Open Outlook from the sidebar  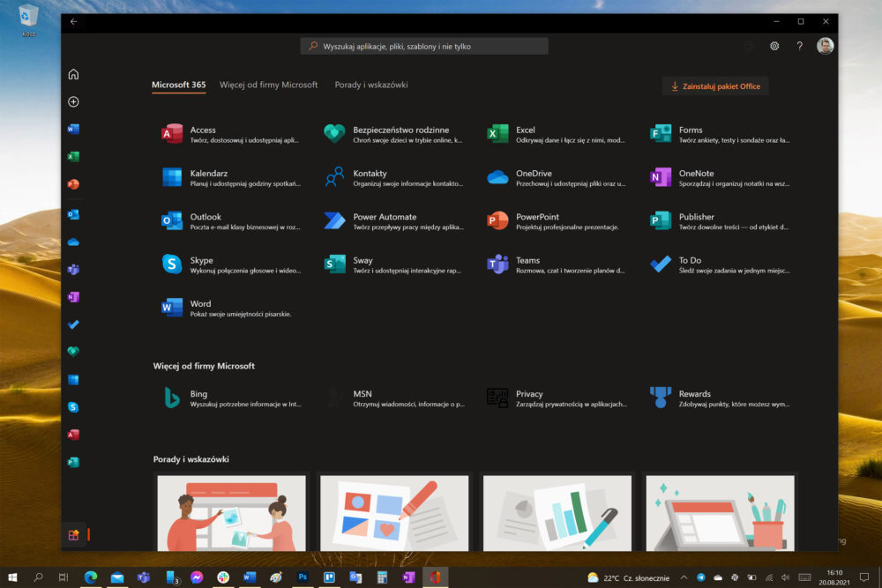coord(73,214)
